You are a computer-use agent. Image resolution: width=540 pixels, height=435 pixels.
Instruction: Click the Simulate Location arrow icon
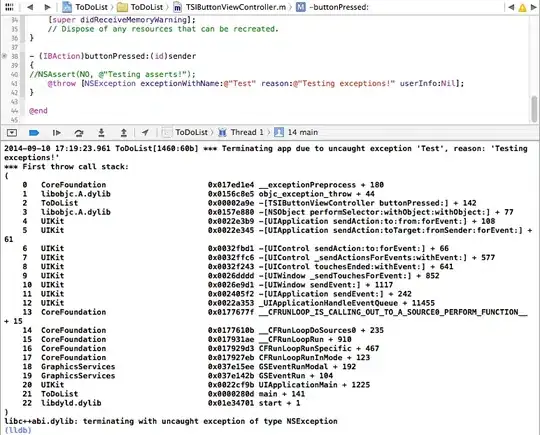(145, 133)
